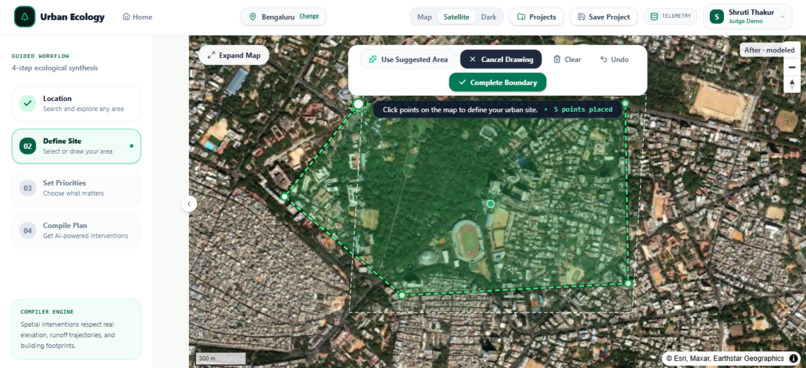The height and width of the screenshot is (368, 806).
Task: Expand the map to full view
Action: pyautogui.click(x=234, y=56)
